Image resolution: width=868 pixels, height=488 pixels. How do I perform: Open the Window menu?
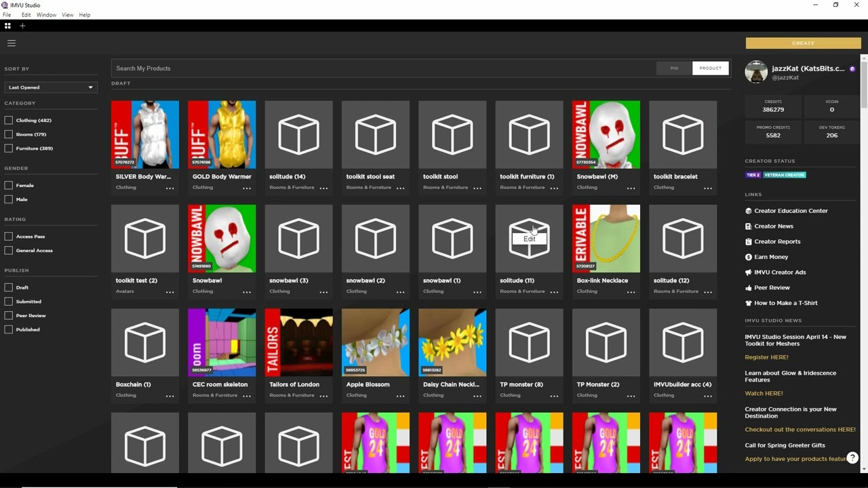(46, 15)
